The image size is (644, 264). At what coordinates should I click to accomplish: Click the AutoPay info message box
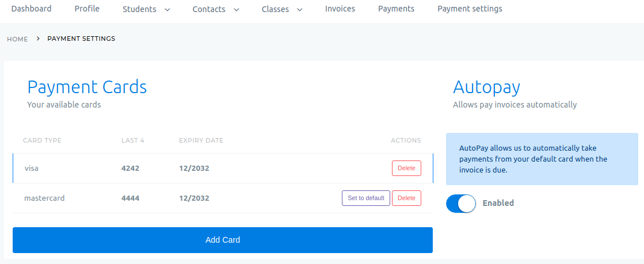coord(542,159)
